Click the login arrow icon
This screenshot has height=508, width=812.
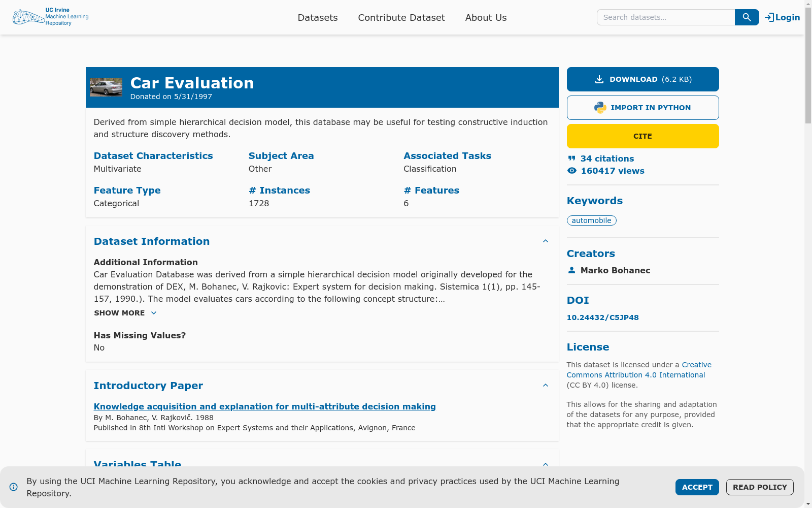(769, 17)
